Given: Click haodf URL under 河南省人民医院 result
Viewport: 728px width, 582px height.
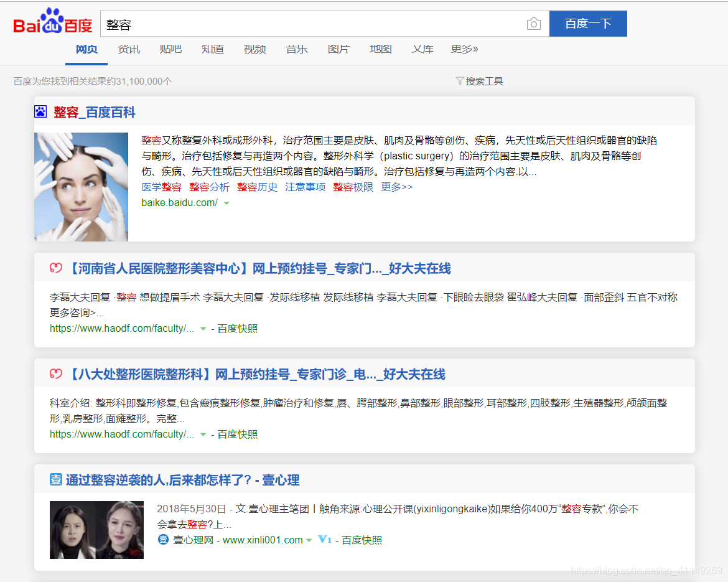Looking at the screenshot, I should (x=122, y=329).
